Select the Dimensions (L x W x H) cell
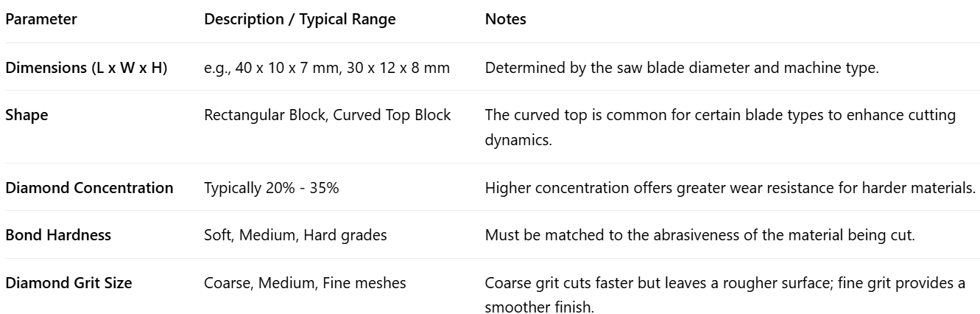 [86, 69]
